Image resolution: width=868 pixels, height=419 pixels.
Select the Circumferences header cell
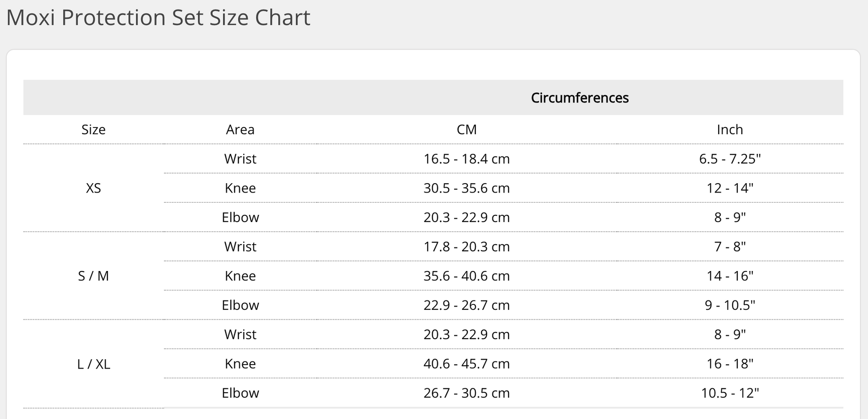pos(579,98)
